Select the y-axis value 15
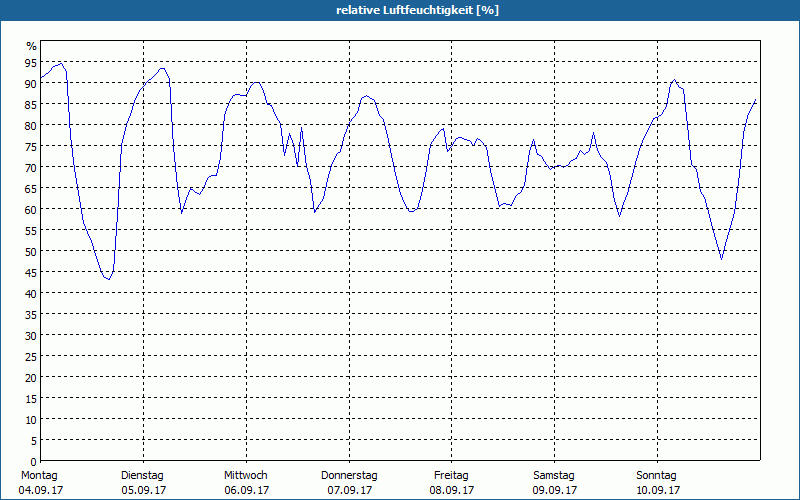The image size is (800, 500). coord(31,398)
